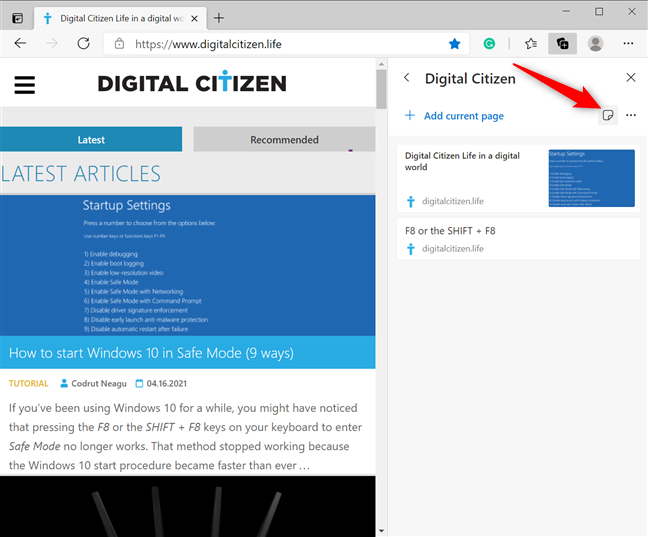This screenshot has height=537, width=648.
Task: Open author Codrut Neagu link
Action: (x=99, y=384)
